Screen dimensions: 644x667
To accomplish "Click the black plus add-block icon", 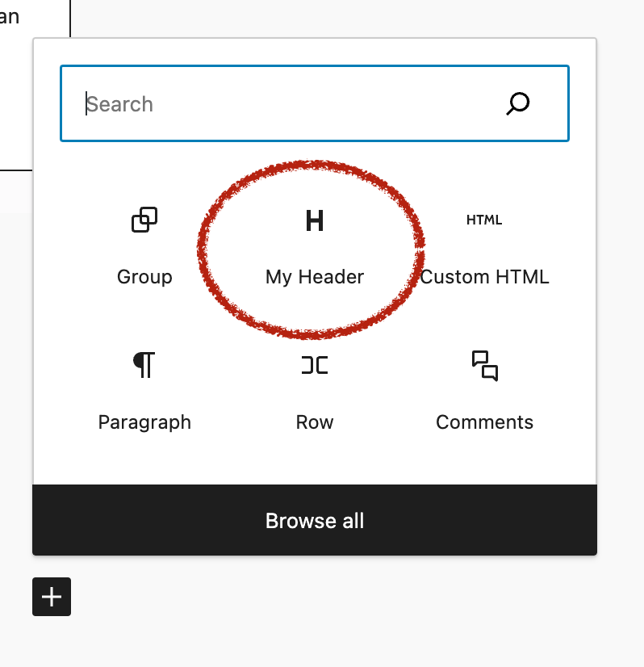I will (52, 597).
